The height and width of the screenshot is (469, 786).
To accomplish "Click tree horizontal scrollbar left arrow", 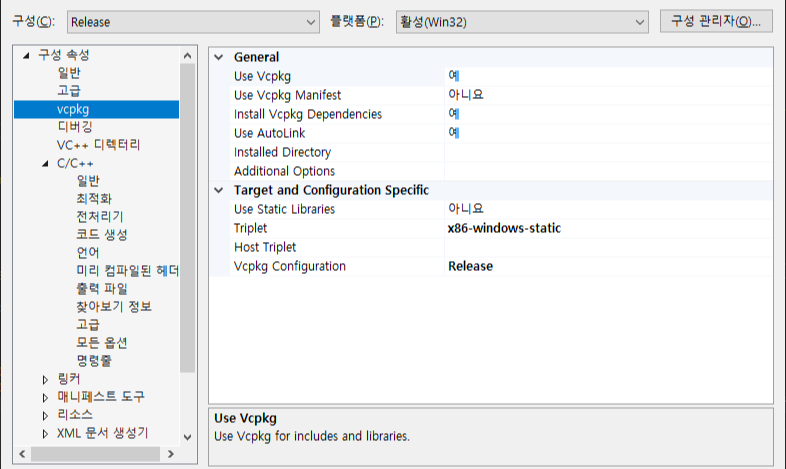I will click(x=22, y=454).
